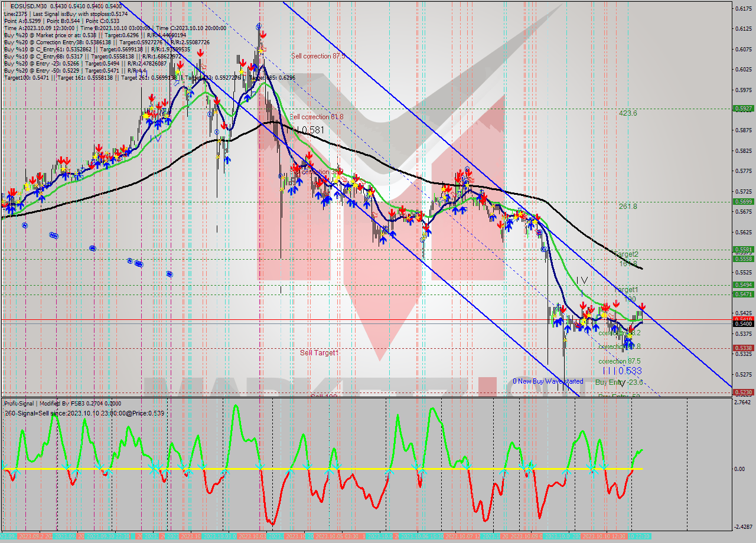
Task: Click the blue circle entry marker at the top
Action: pos(258,27)
